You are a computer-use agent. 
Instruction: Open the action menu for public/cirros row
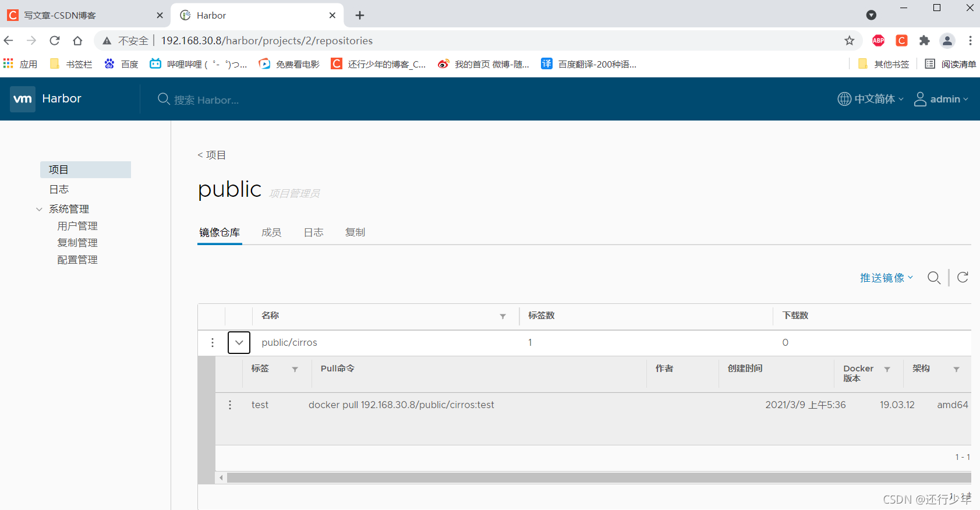213,342
